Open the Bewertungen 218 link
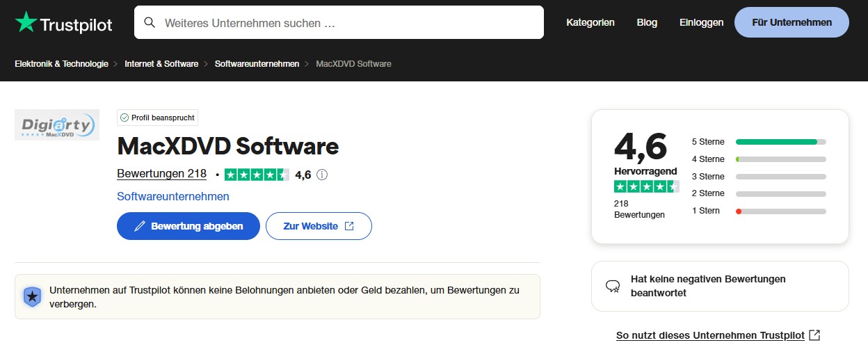868x345 pixels. [x=161, y=174]
